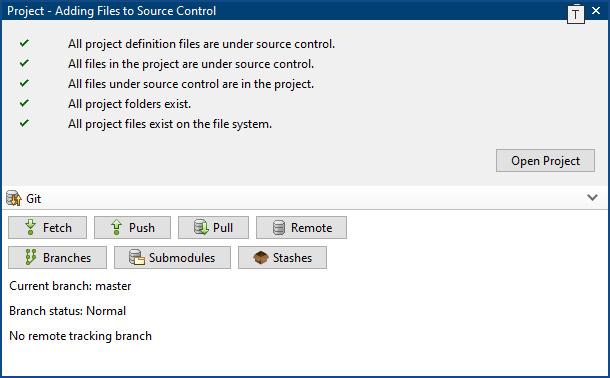Click the Git source control icon
This screenshot has width=610, height=378.
[x=14, y=198]
